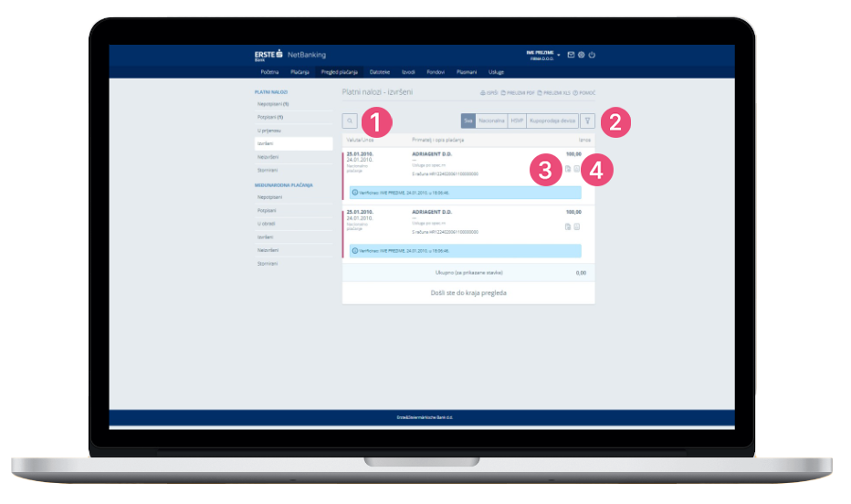Open the settings gear icon in header

581,55
